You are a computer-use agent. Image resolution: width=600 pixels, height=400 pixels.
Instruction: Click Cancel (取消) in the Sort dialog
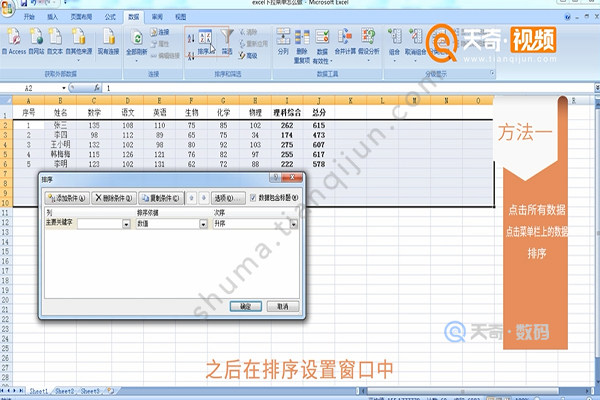coord(282,306)
